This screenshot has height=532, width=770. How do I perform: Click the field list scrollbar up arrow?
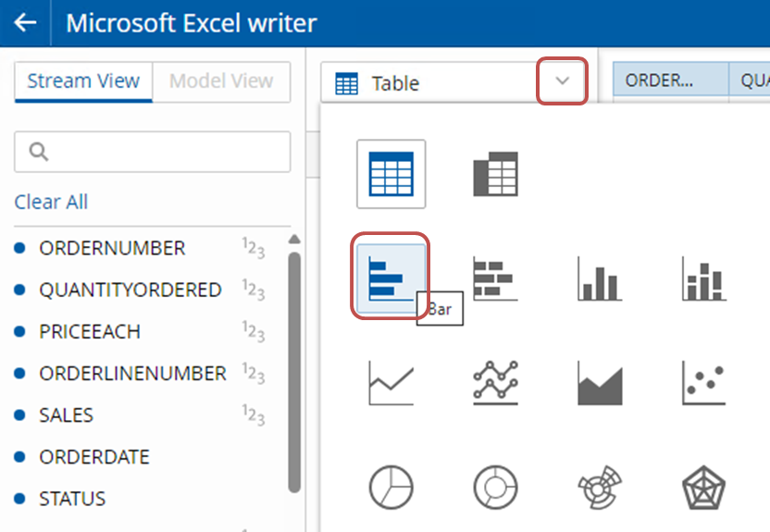pos(294,240)
